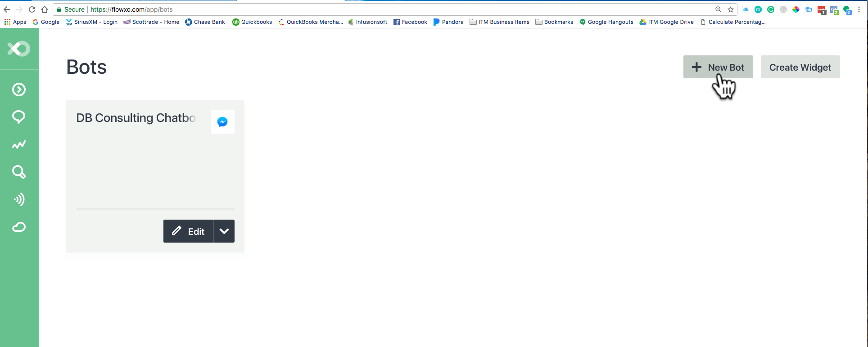Reload the current page
The height and width of the screenshot is (347, 868).
pos(32,9)
